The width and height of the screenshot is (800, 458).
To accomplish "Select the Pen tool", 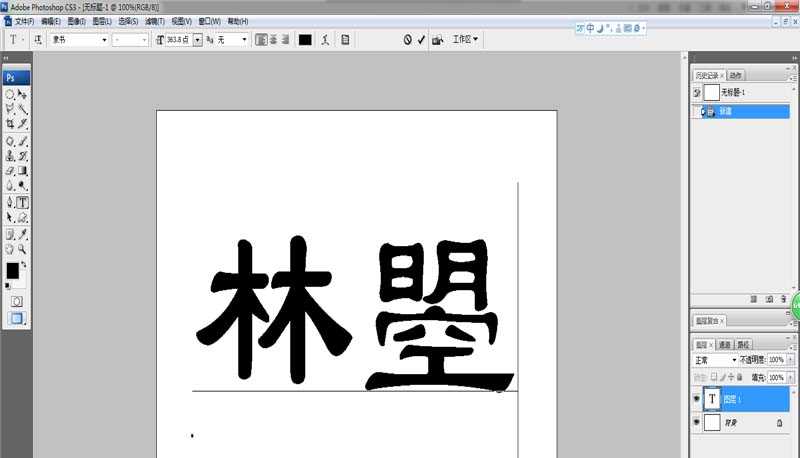I will tap(10, 202).
